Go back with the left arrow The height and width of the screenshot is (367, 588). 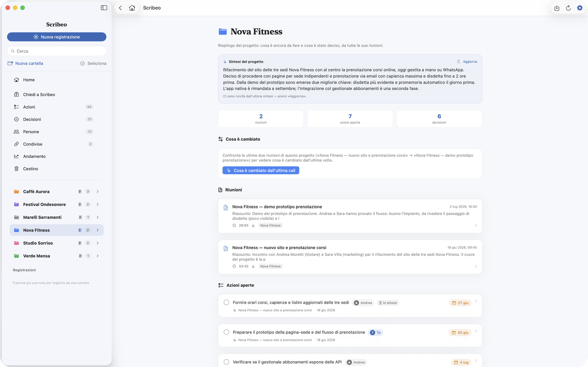pos(120,8)
